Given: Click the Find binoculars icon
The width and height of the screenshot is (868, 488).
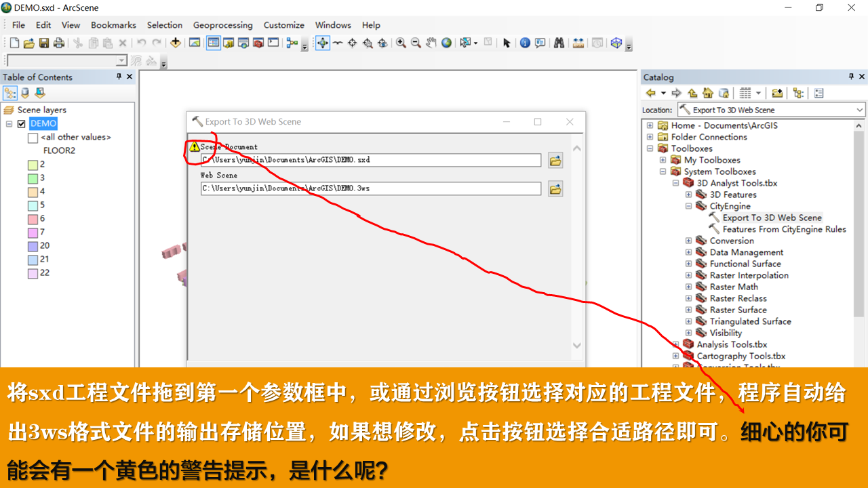Looking at the screenshot, I should 559,43.
